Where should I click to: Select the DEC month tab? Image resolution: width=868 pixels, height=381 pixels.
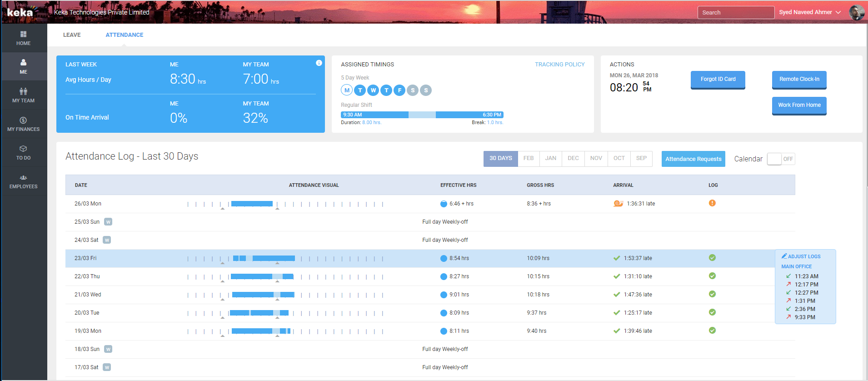click(573, 159)
